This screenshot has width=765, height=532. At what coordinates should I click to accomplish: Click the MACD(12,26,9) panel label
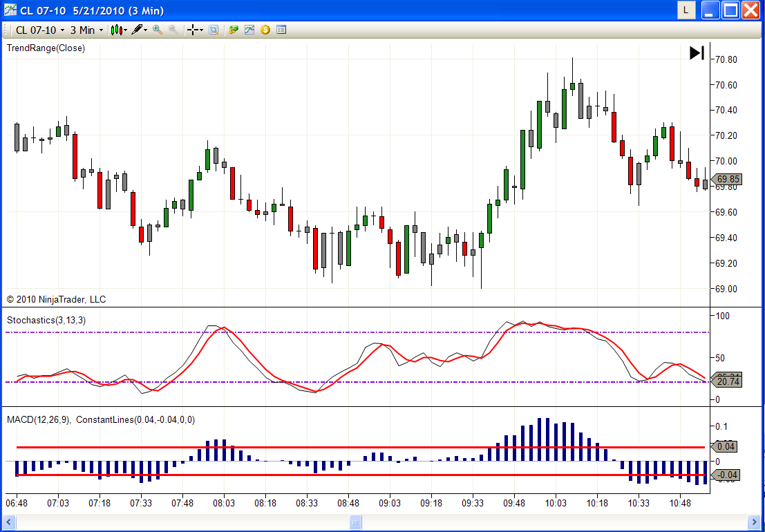pyautogui.click(x=39, y=420)
